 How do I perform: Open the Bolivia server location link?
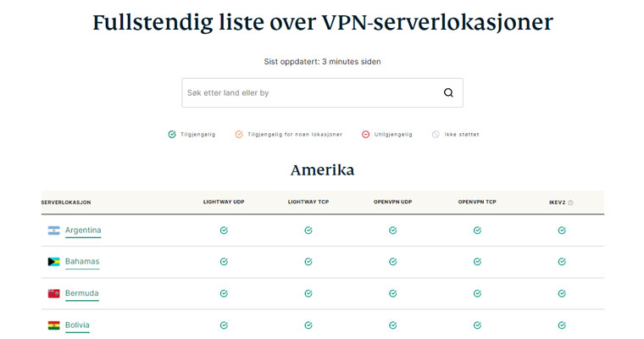tap(77, 325)
